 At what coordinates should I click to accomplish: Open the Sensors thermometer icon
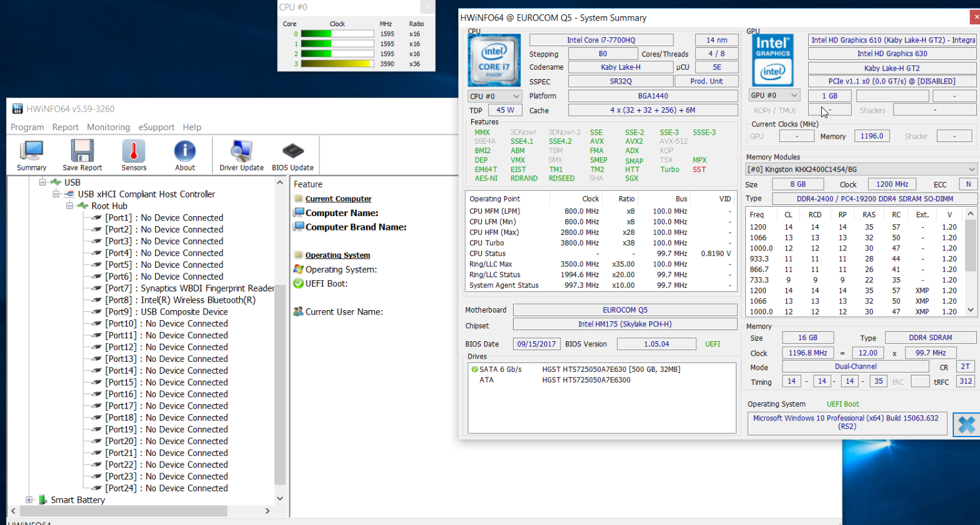point(133,156)
